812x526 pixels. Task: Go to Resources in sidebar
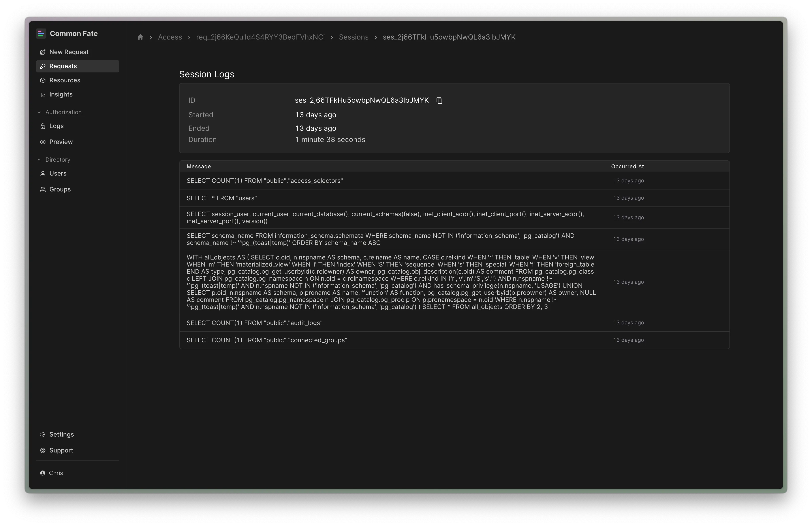tap(64, 80)
